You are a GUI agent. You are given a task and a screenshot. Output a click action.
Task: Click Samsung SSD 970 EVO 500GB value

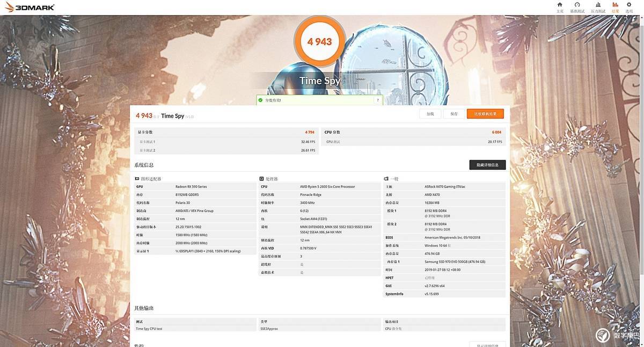(x=455, y=262)
